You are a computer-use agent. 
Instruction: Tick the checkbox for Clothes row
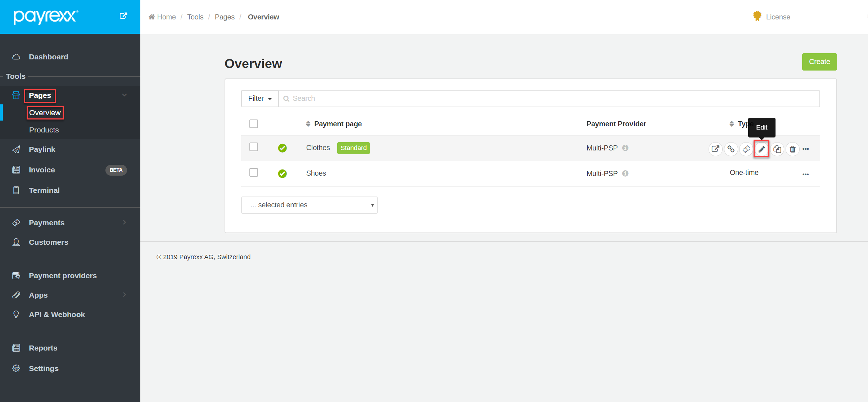[x=254, y=147]
